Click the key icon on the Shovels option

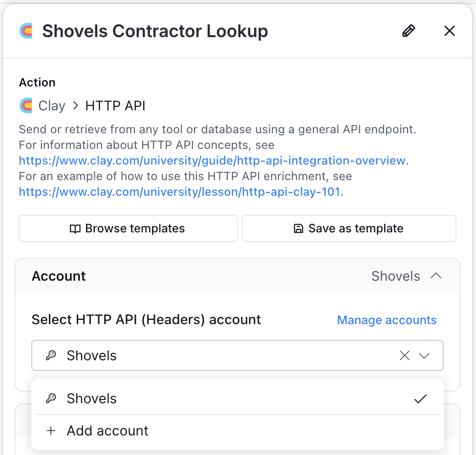click(x=51, y=398)
